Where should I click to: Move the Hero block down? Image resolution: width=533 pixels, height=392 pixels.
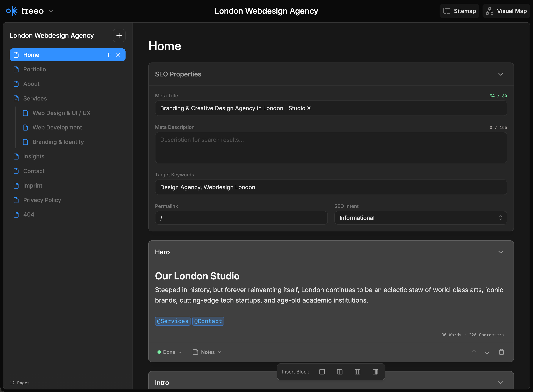[487, 352]
